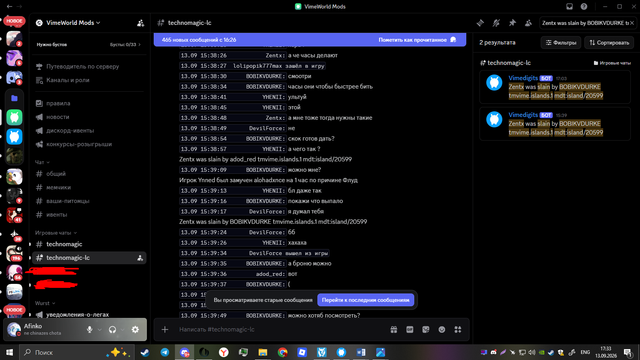This screenshot has width=640, height=360.
Task: Open the gift icon in message bar
Action: (393, 329)
